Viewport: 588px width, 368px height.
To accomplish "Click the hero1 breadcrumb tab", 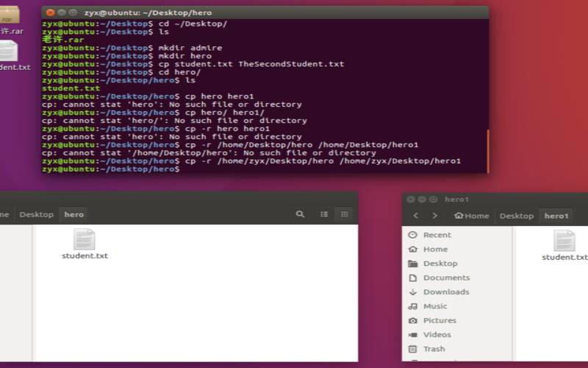I will click(556, 216).
